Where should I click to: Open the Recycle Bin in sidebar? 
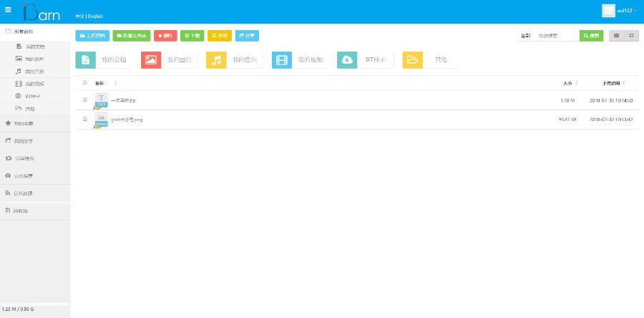pos(18,211)
